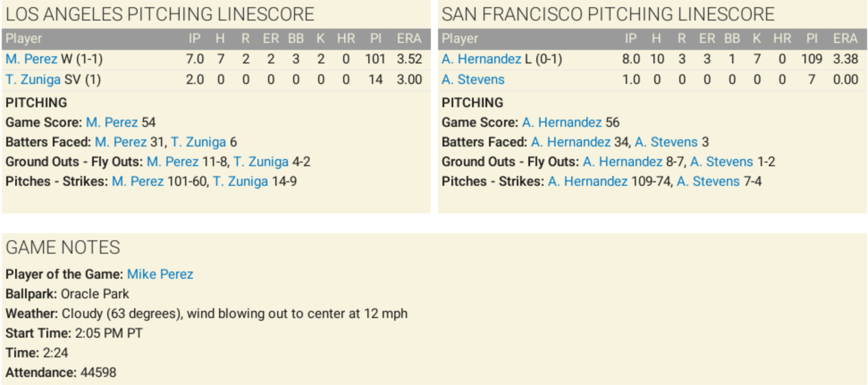This screenshot has width=868, height=385.
Task: Click ERA column header in Los Angeles table
Action: tap(409, 39)
